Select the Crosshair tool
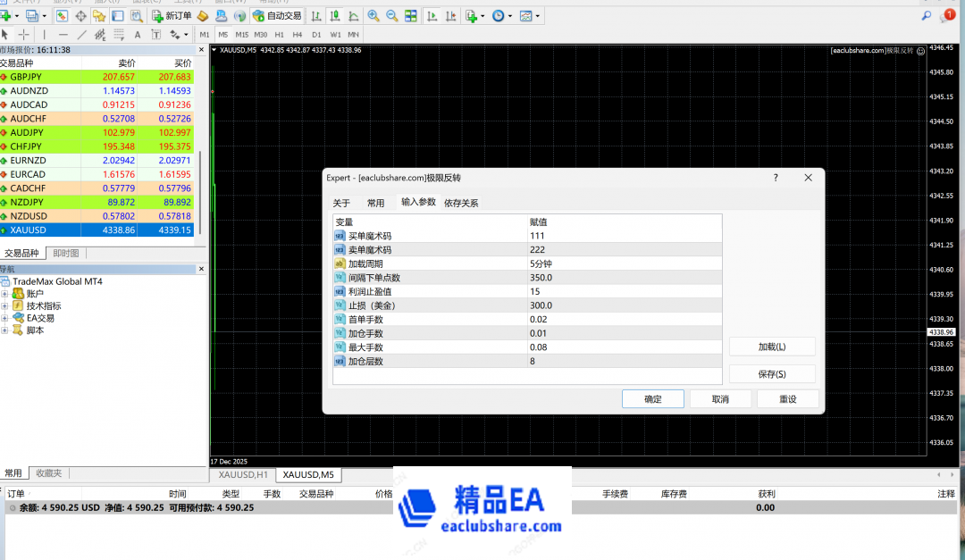 pyautogui.click(x=24, y=35)
